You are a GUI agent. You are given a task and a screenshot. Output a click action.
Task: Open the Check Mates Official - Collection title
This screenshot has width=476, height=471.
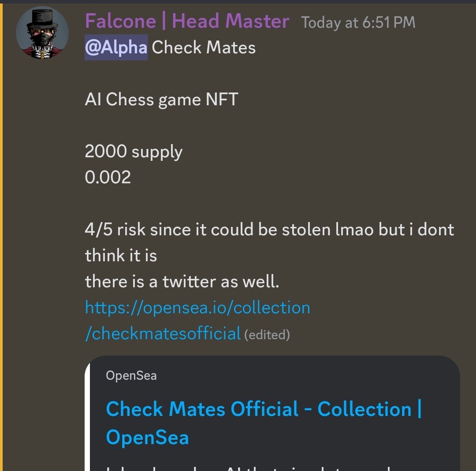[x=264, y=409]
